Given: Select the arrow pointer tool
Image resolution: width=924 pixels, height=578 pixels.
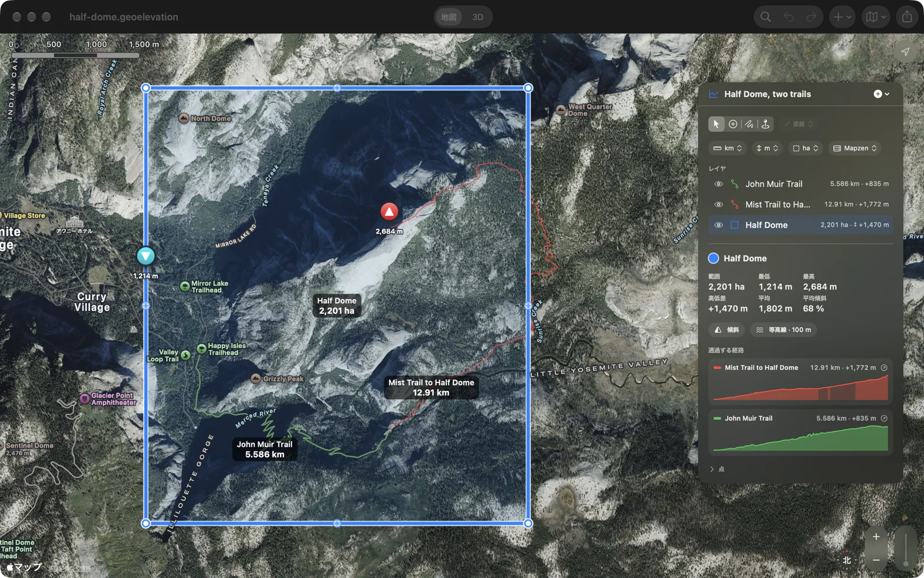Looking at the screenshot, I should [716, 124].
